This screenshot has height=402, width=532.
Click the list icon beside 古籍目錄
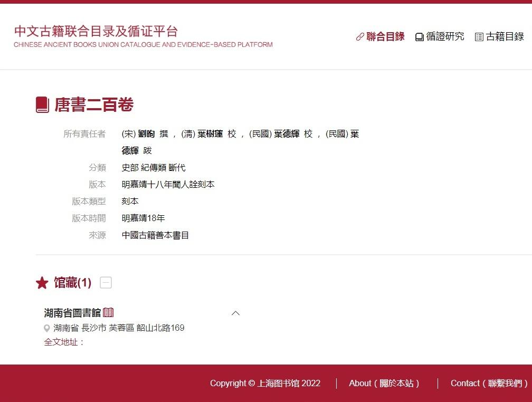(x=479, y=37)
